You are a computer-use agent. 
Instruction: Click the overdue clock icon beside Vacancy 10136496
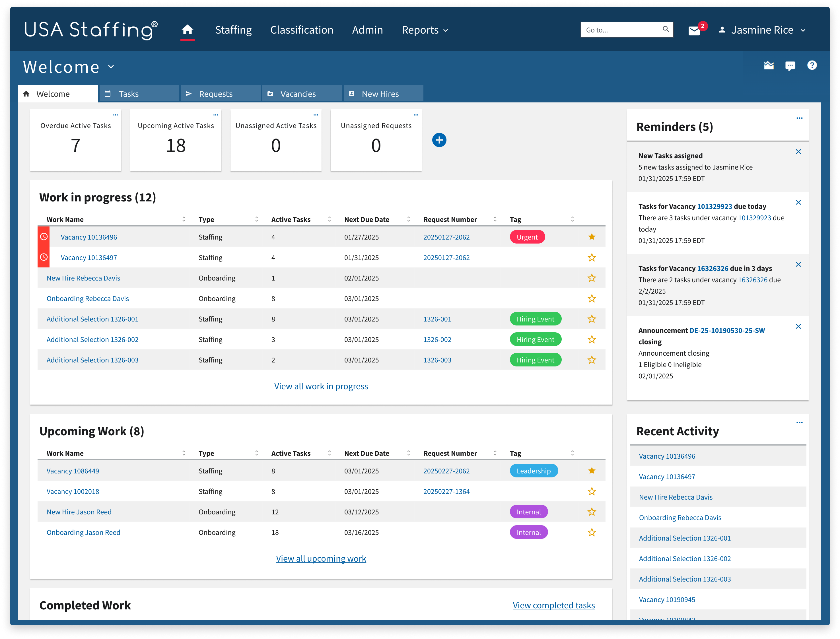(43, 237)
